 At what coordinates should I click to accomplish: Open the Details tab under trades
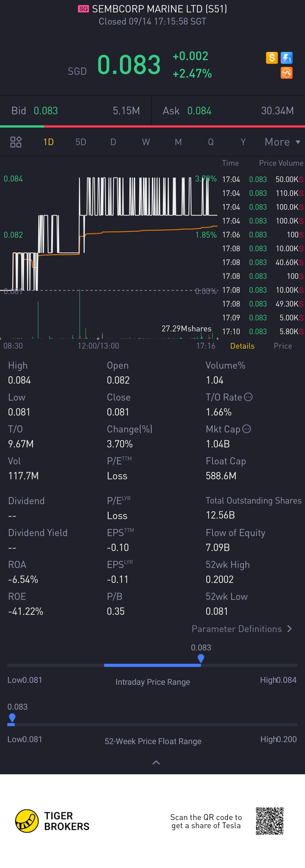coord(242,346)
